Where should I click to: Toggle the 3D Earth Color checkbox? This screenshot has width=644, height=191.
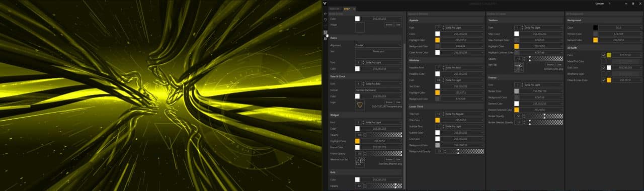click(604, 55)
